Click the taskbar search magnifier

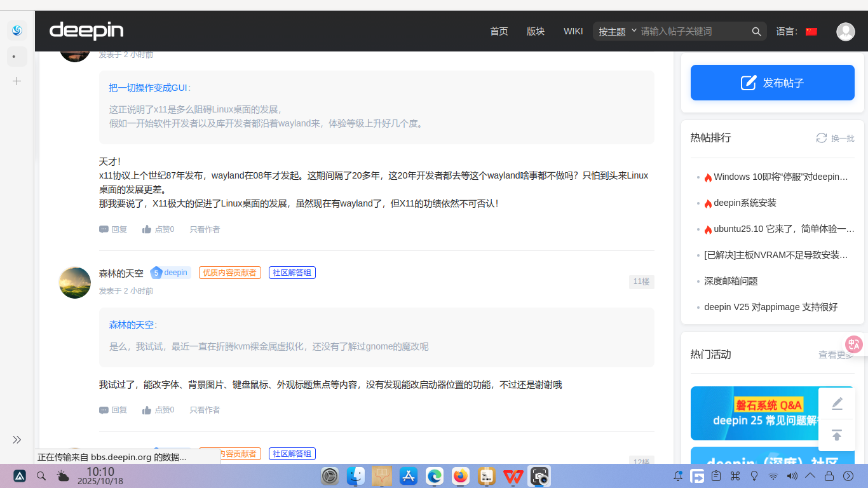click(x=41, y=476)
